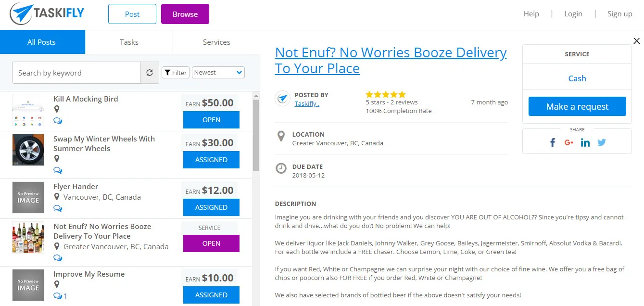Switch to the Services tab

pos(216,42)
